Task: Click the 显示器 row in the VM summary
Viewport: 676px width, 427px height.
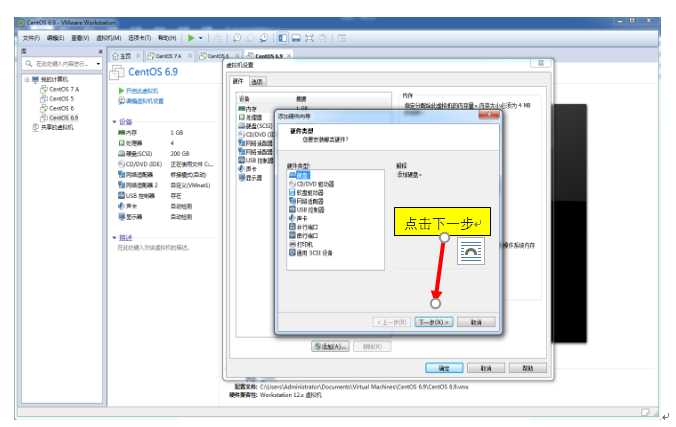Action: pos(166,217)
